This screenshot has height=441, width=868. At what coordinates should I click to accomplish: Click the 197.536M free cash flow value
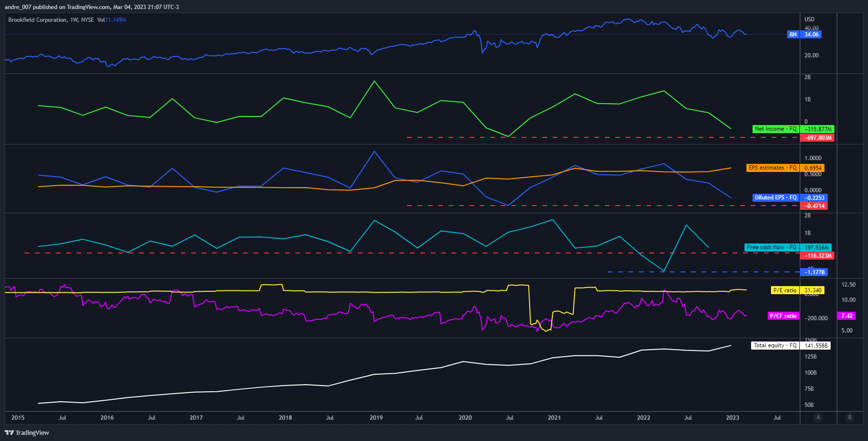[x=816, y=247]
